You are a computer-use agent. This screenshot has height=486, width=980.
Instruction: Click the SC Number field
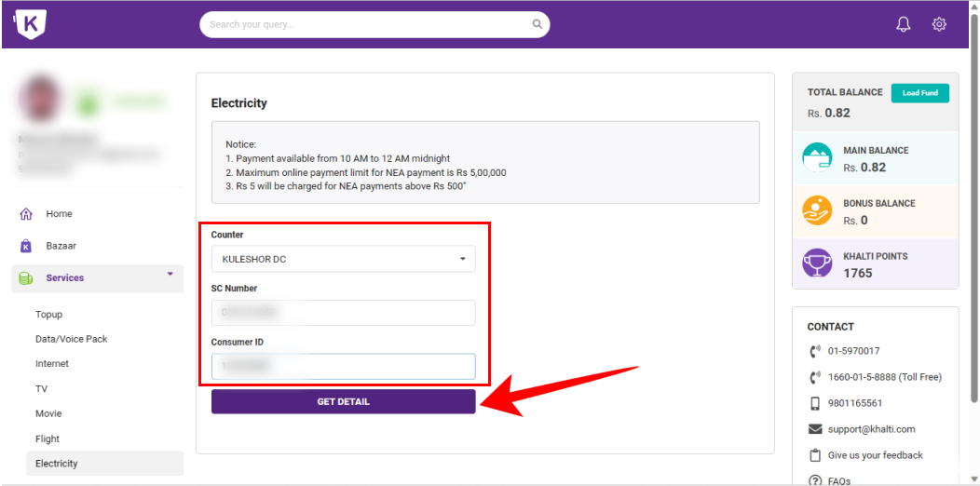click(x=343, y=312)
